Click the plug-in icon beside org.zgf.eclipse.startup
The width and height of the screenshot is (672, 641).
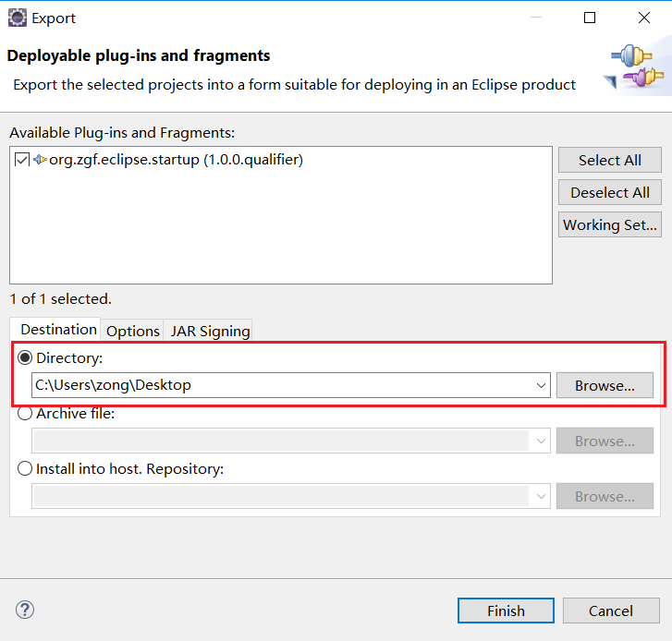pyautogui.click(x=41, y=160)
